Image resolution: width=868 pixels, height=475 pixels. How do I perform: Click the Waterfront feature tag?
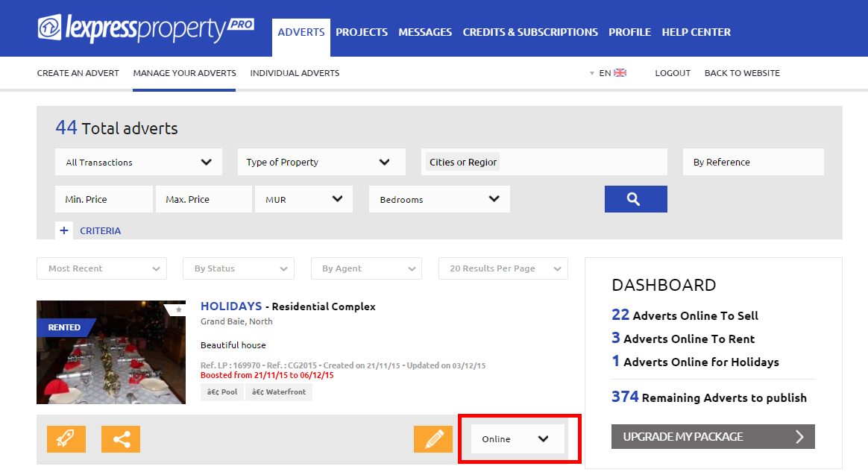pyautogui.click(x=279, y=392)
